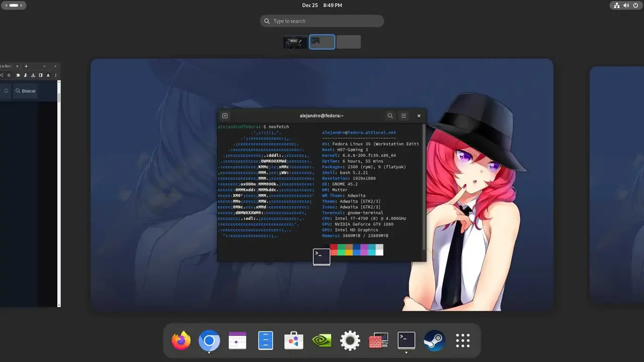Screen dimensions: 644x362
Task: Open the Terminal icon in the dock
Action: [x=407, y=340]
